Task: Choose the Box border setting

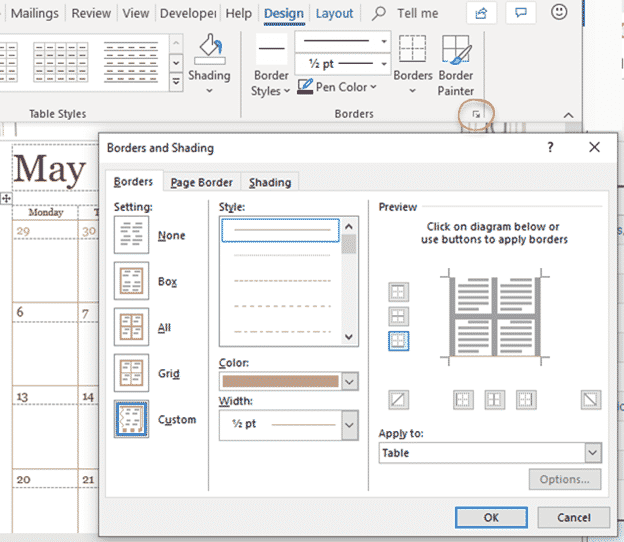Action: 132,282
